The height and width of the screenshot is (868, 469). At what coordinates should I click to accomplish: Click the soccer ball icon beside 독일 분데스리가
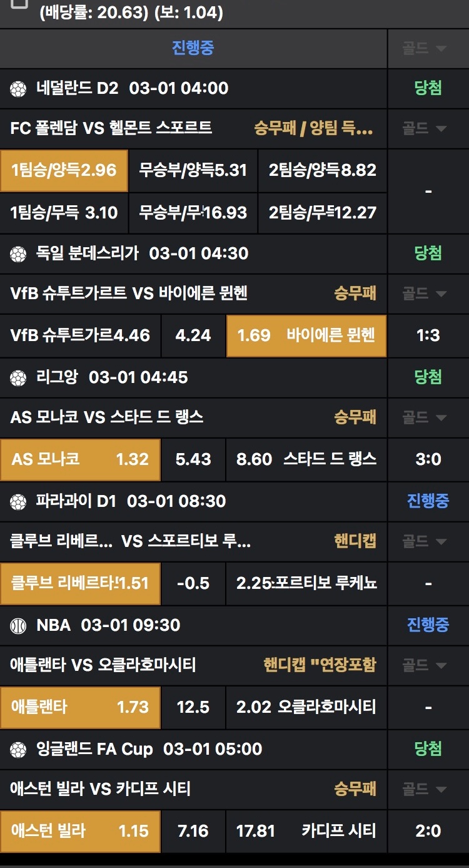[x=18, y=254]
